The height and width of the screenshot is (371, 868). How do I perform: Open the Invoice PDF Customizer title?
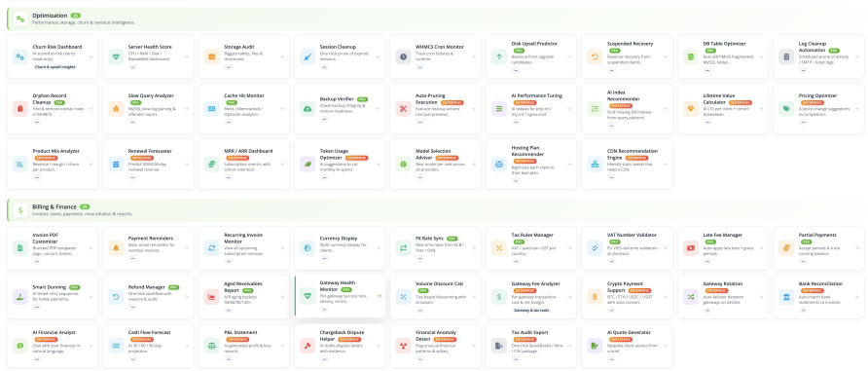(x=46, y=238)
